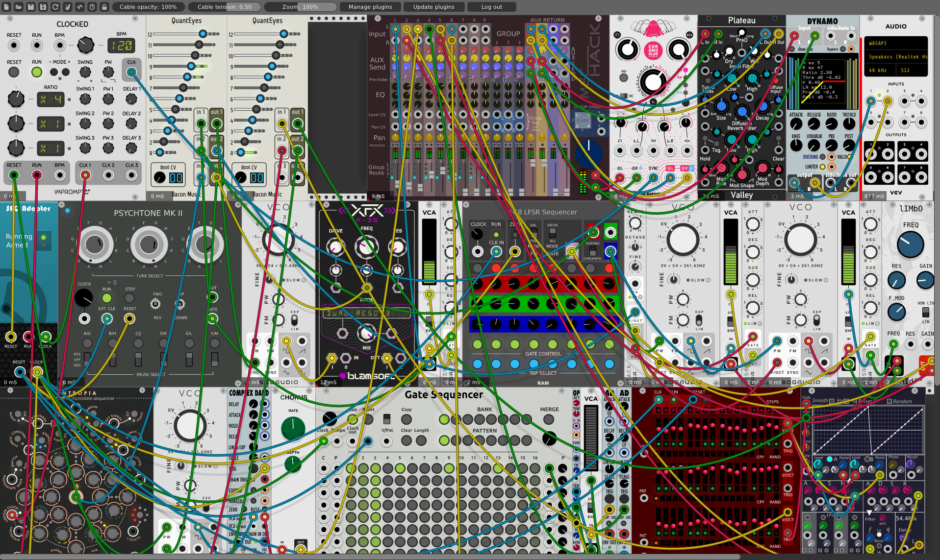Click the New patch icon

pyautogui.click(x=6, y=7)
